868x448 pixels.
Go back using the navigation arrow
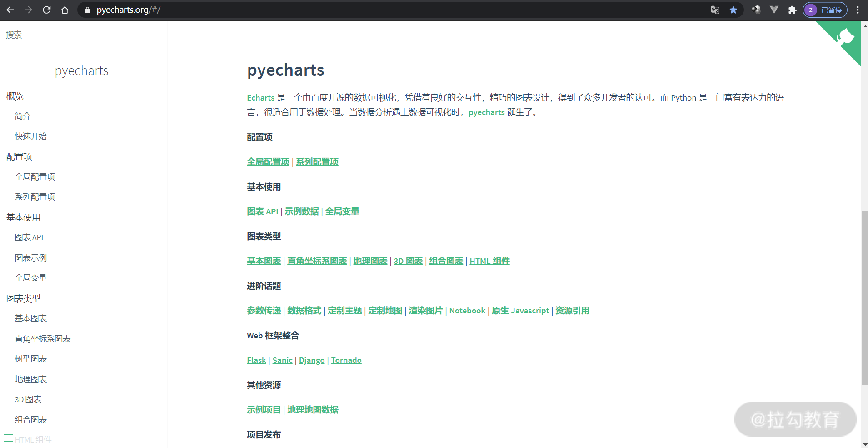click(x=10, y=10)
